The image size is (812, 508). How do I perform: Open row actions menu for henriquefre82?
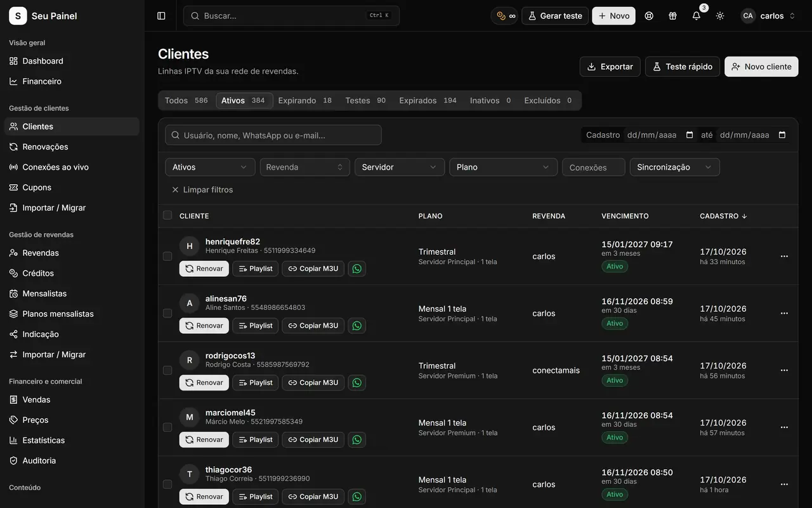pos(784,257)
